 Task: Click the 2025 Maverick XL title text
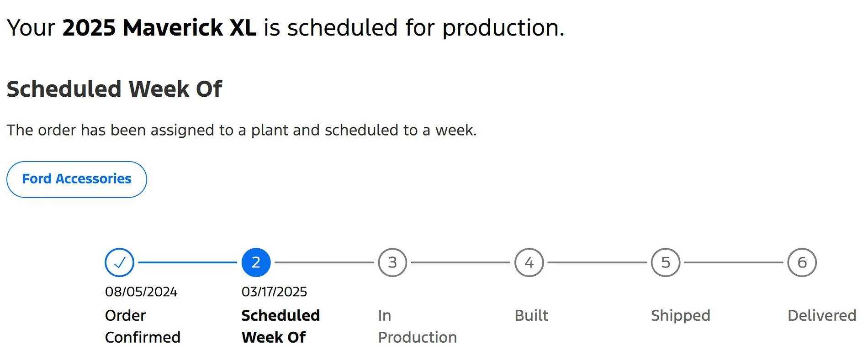point(159,27)
